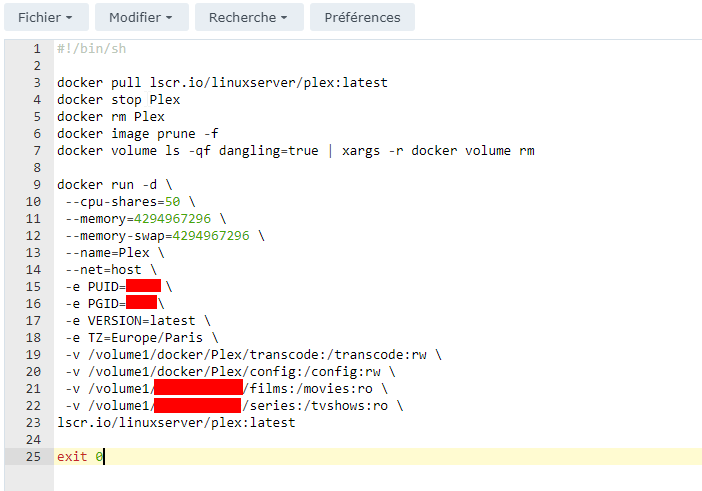Click the Préférences button
This screenshot has width=702, height=491.
pyautogui.click(x=362, y=17)
